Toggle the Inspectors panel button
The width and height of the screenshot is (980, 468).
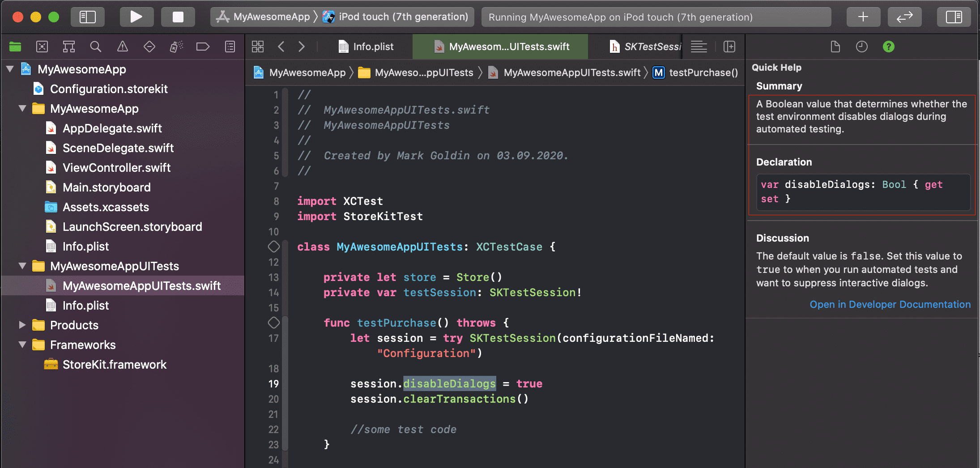[x=954, y=17]
